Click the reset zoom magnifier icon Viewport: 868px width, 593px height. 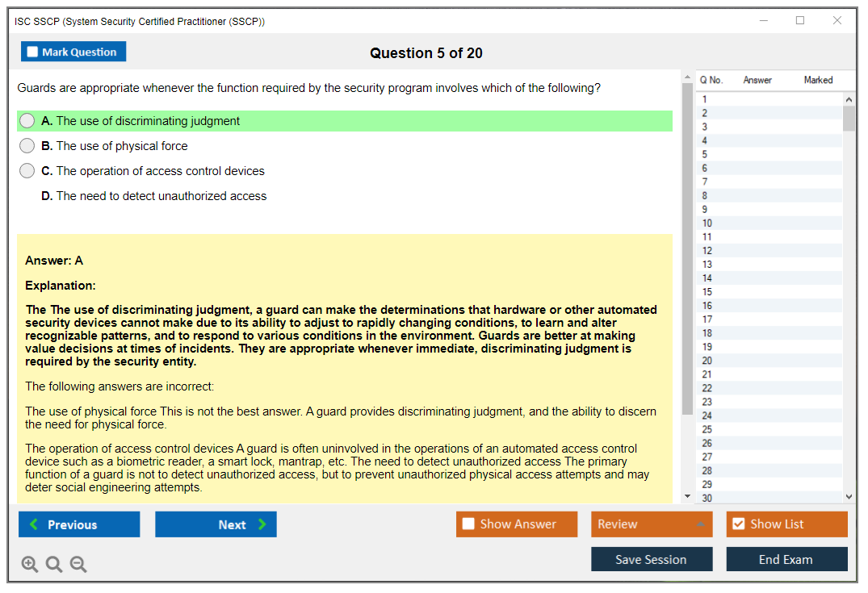tap(54, 565)
